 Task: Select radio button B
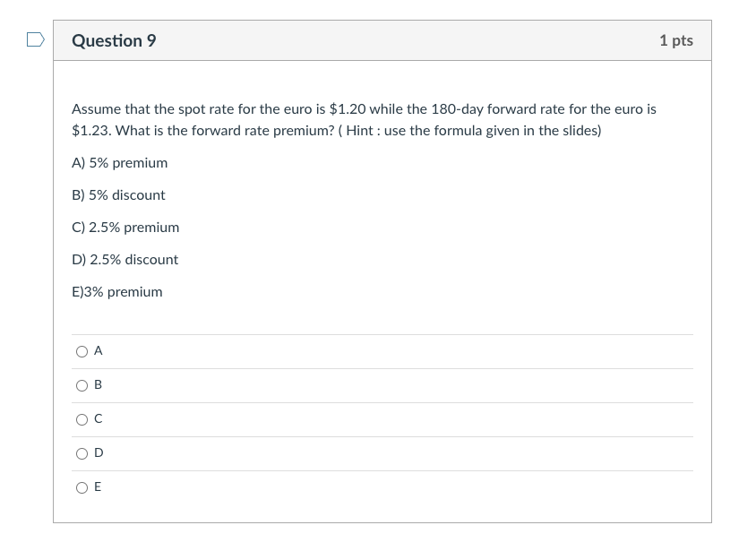82,386
